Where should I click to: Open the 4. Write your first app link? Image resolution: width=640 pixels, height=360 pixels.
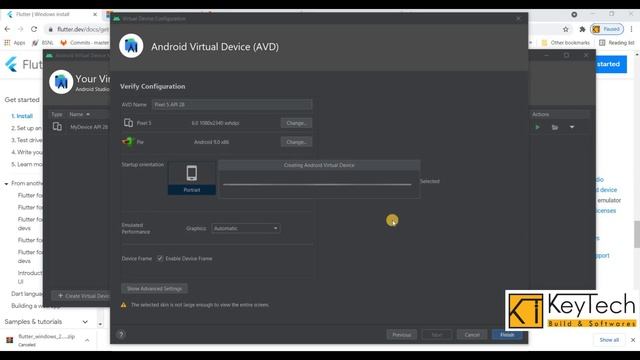click(x=27, y=152)
